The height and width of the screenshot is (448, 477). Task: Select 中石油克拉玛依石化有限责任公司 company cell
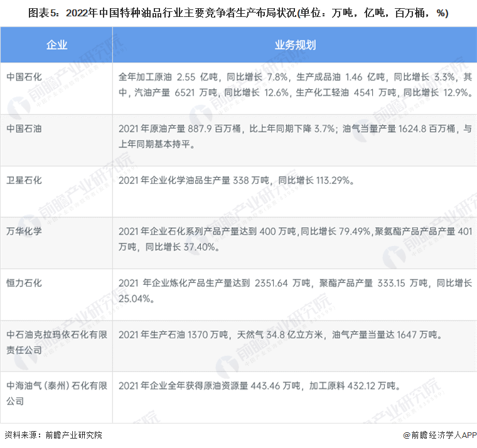click(x=50, y=342)
